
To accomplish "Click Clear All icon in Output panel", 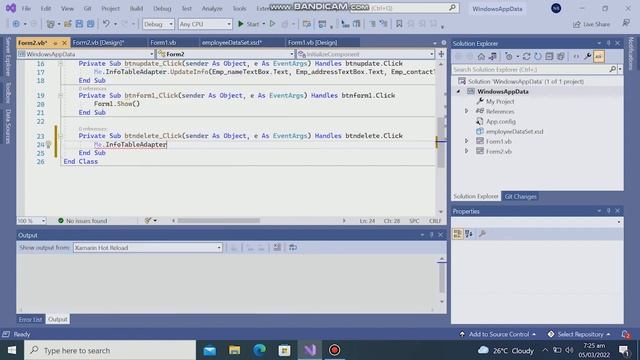I will point(277,248).
